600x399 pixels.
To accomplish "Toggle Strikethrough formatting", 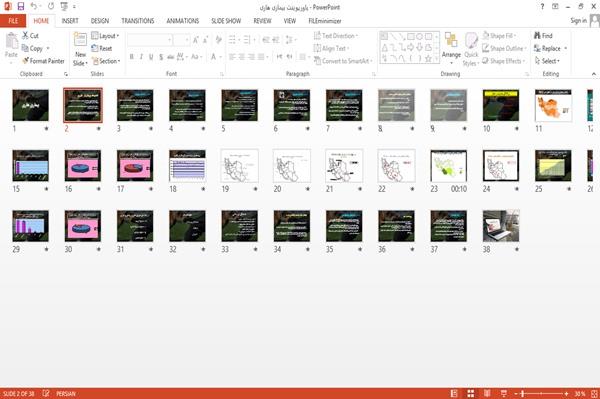I will tap(171, 57).
